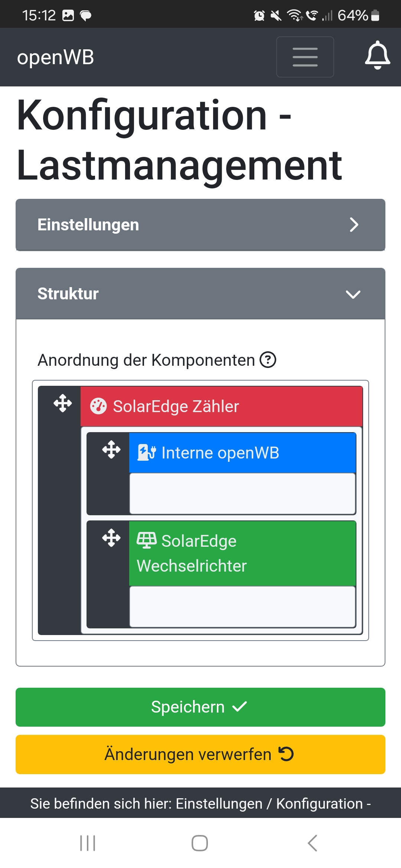Click the Interne openWB charging station icon
Viewport: 401px width, 868px height.
tap(146, 453)
